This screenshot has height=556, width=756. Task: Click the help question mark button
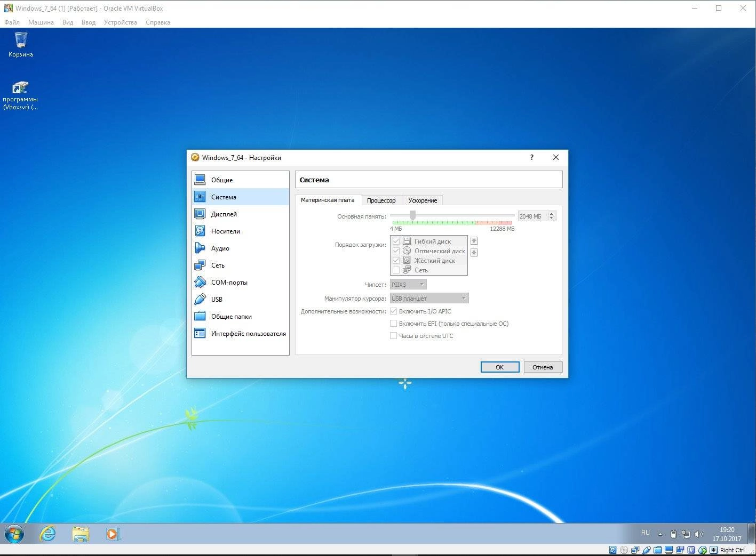tap(531, 157)
